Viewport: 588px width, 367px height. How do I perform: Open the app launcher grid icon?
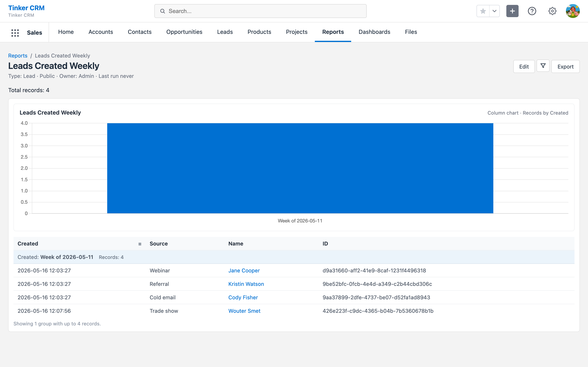(x=15, y=33)
